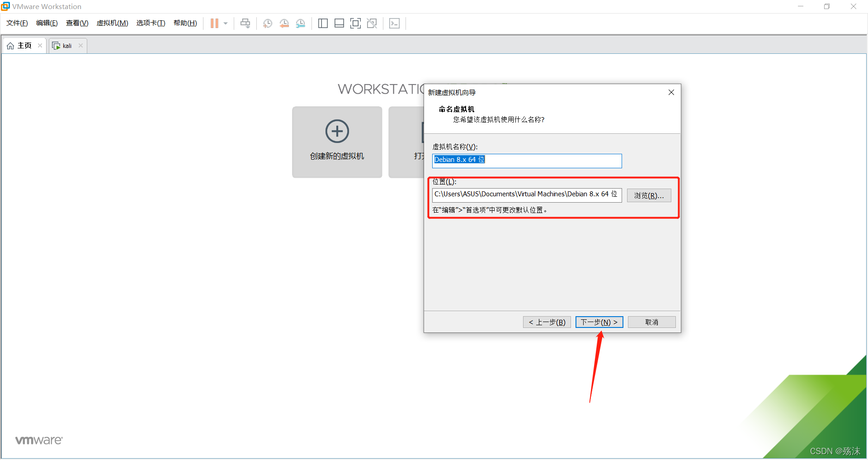
Task: Open the power options dropdown arrow
Action: coord(226,24)
